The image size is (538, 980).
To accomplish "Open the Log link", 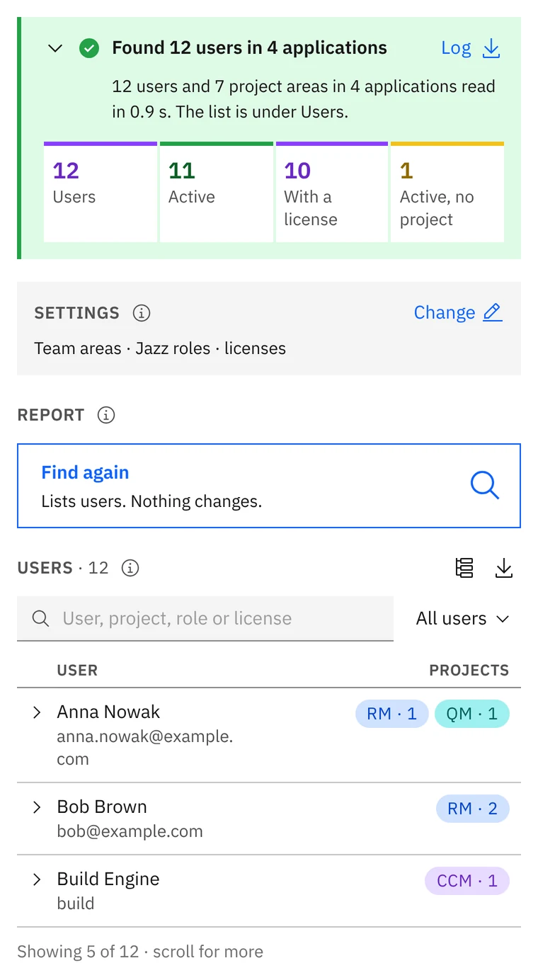I will (x=456, y=48).
